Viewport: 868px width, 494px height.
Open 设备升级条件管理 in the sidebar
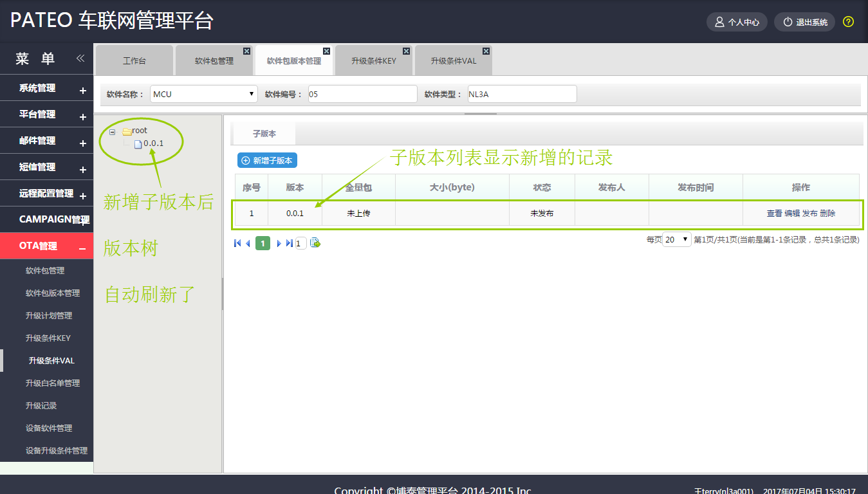pyautogui.click(x=57, y=451)
